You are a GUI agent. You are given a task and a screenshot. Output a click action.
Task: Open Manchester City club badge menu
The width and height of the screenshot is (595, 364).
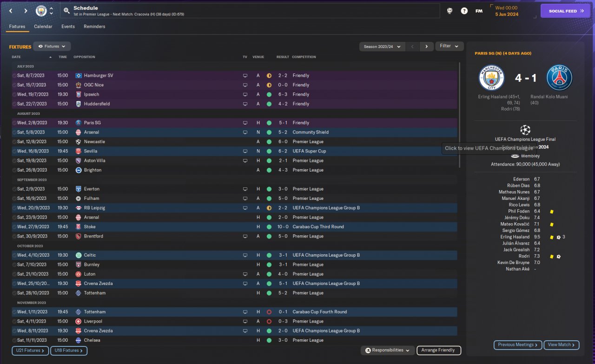click(x=41, y=11)
